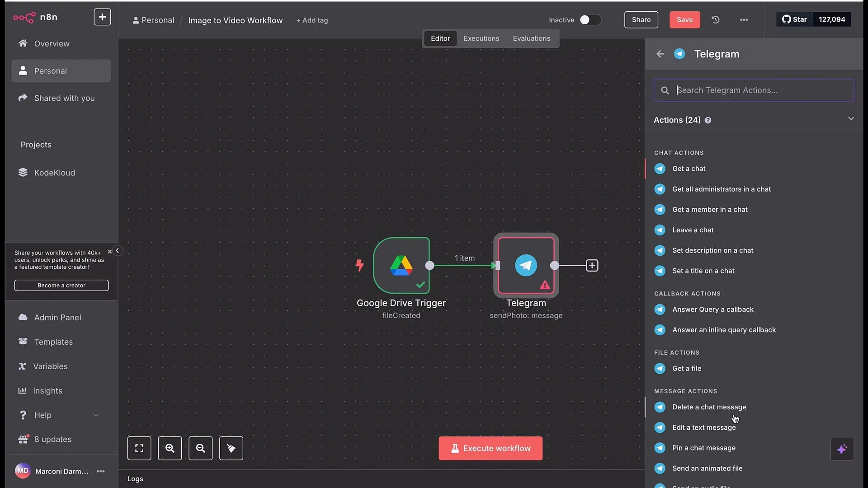Add node after Telegram via plus connector

592,266
